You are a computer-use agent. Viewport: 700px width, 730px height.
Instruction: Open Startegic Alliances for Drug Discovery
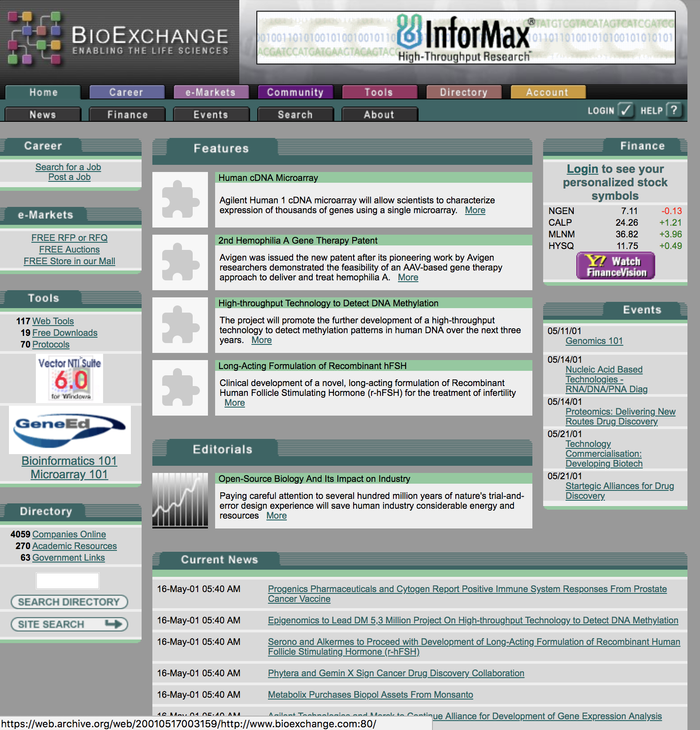[x=619, y=491]
